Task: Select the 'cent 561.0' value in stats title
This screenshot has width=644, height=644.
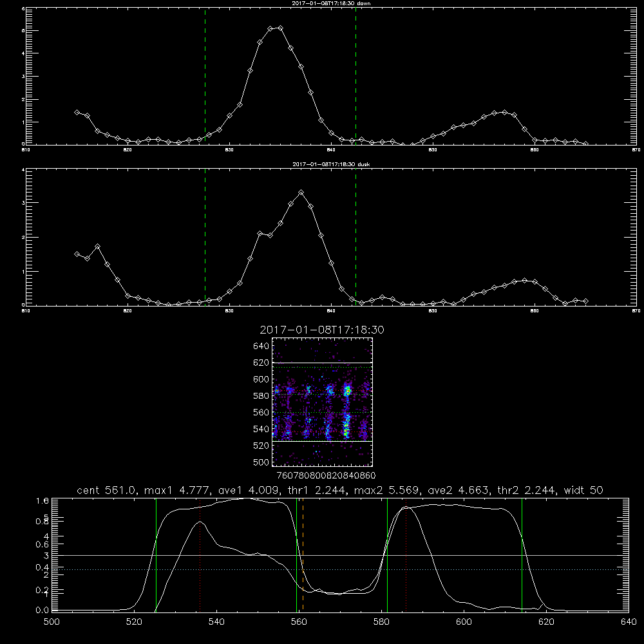Action: pos(106,490)
